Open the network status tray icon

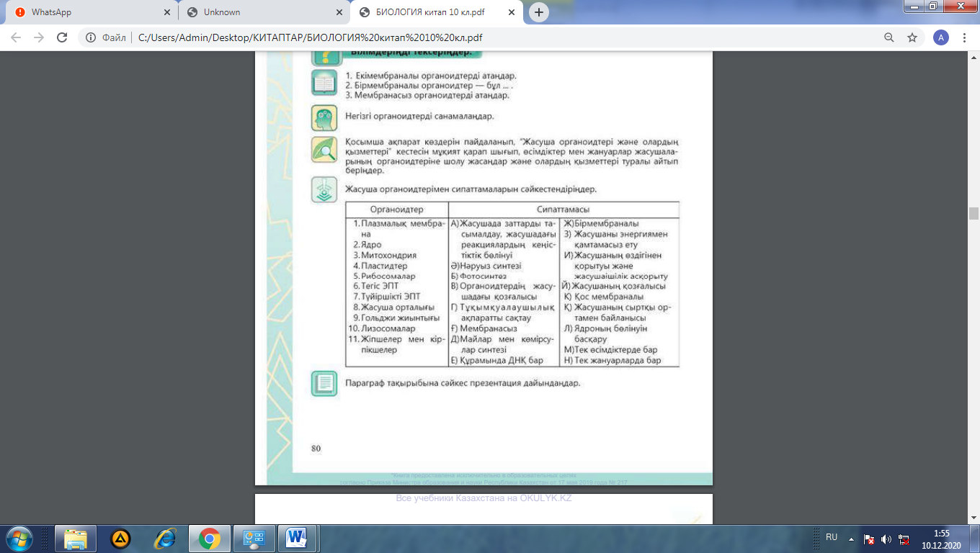tap(904, 539)
